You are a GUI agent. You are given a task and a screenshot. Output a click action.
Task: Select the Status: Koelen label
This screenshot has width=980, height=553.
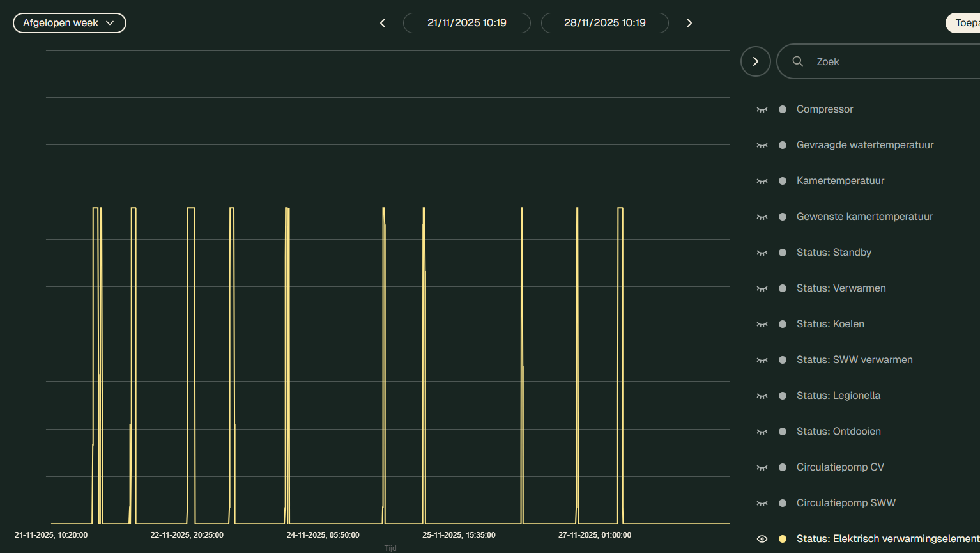coord(831,324)
